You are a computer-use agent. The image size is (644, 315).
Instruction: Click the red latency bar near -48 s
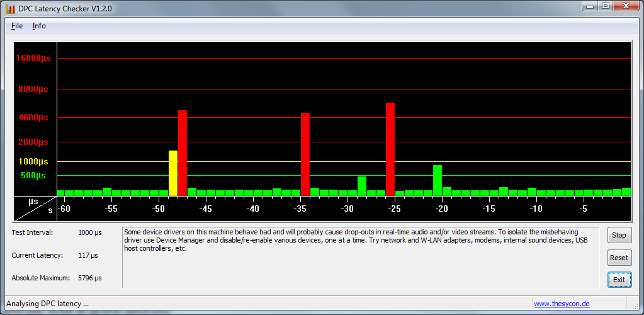pos(183,153)
